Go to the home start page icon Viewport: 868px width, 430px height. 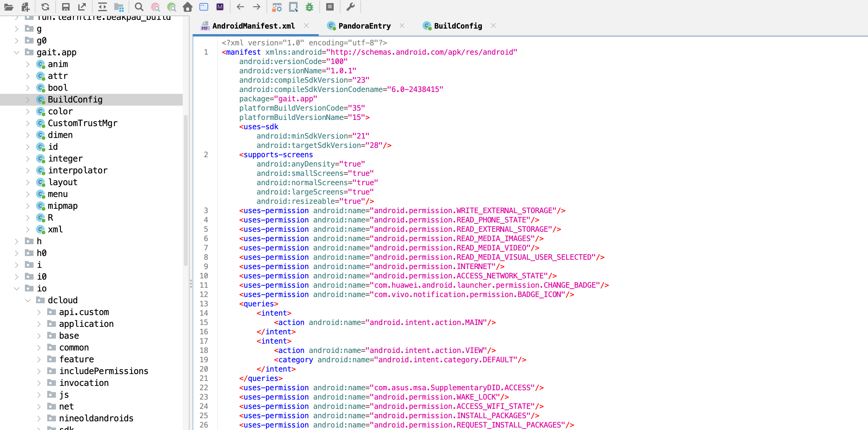pos(188,7)
